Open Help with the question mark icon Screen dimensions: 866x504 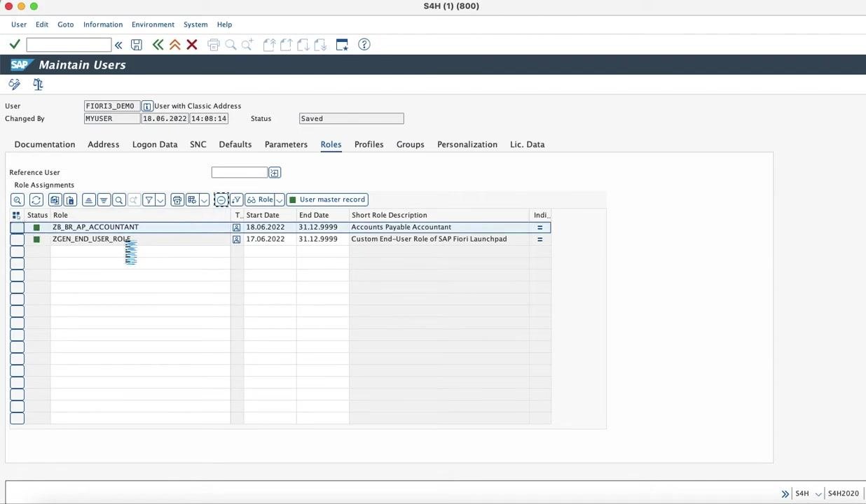coord(364,45)
